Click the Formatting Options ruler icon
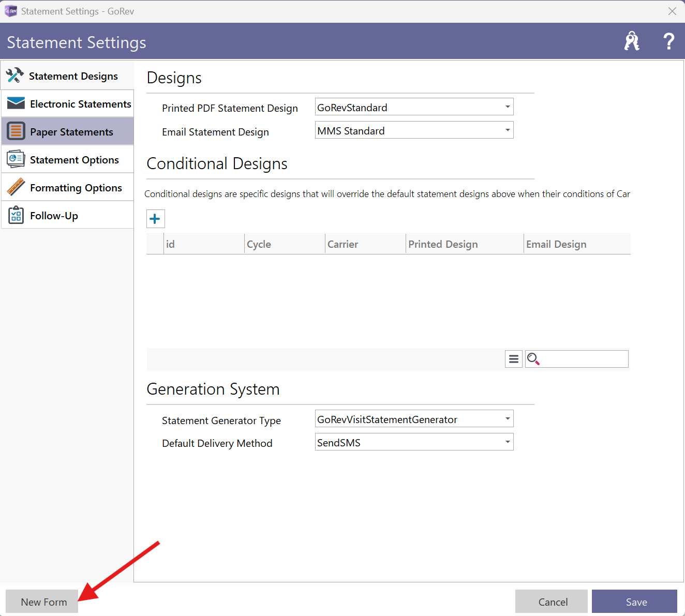 click(x=16, y=187)
